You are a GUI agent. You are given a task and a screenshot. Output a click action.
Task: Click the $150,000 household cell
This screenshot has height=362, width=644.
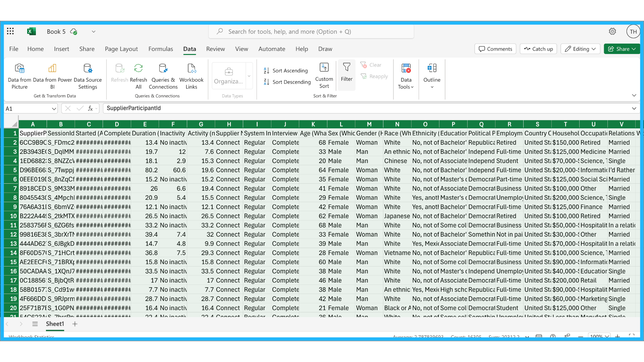(x=566, y=142)
